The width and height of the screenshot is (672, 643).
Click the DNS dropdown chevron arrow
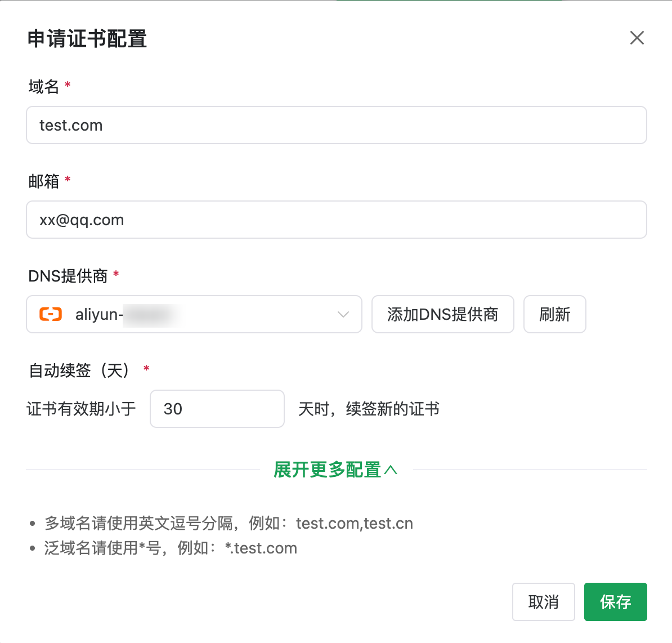coord(343,314)
